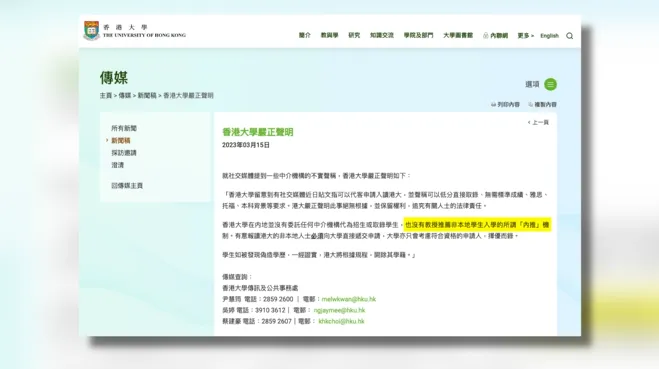Viewport: 659px width, 369px height.
Task: Expand the 更多 menu in navigation
Action: coord(525,35)
